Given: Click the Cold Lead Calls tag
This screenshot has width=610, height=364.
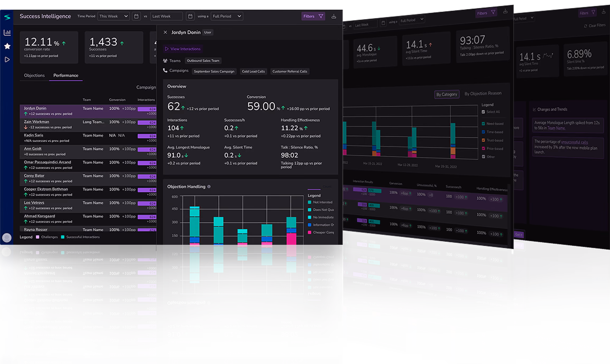Looking at the screenshot, I should pyautogui.click(x=253, y=71).
